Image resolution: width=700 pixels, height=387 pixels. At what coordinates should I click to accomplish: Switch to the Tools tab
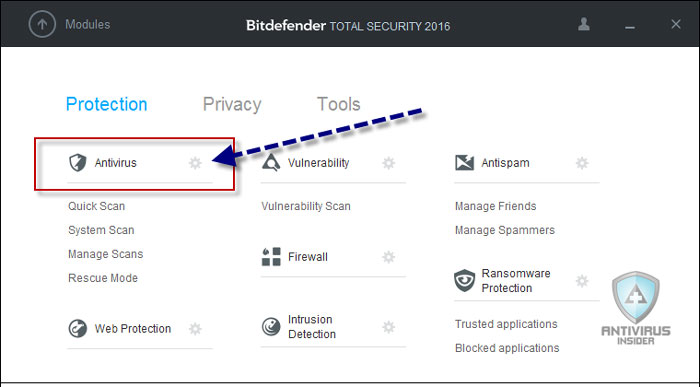pos(338,104)
